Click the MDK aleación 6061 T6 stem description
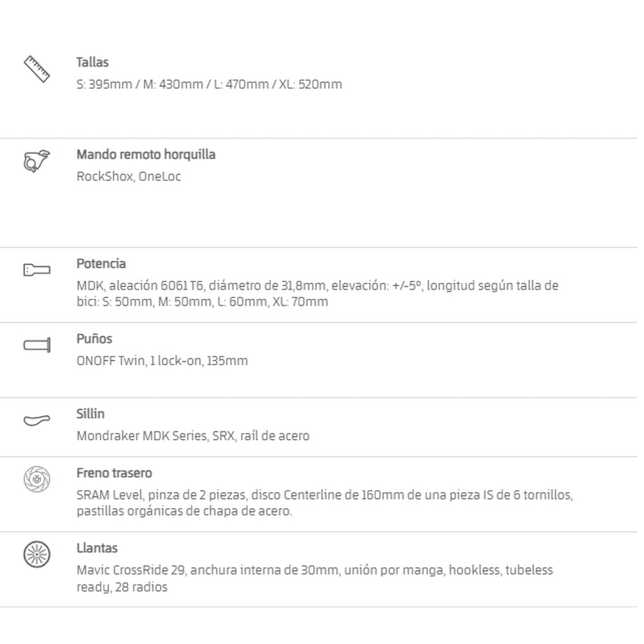The image size is (644, 644). click(x=317, y=294)
